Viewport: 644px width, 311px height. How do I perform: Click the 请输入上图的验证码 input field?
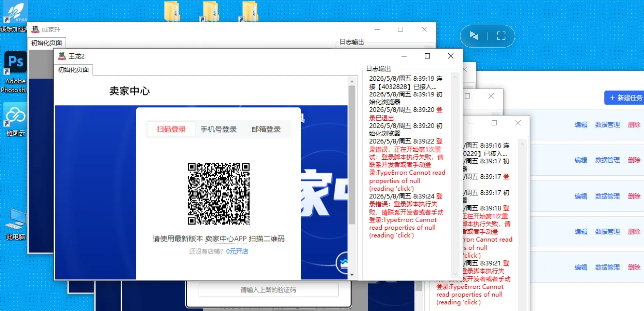tap(268, 290)
